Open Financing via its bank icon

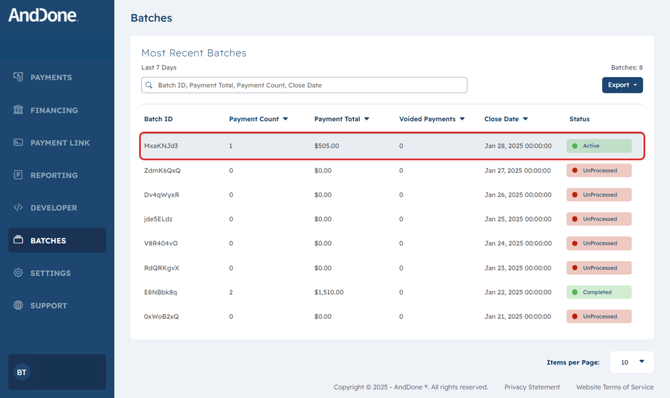[x=18, y=109]
